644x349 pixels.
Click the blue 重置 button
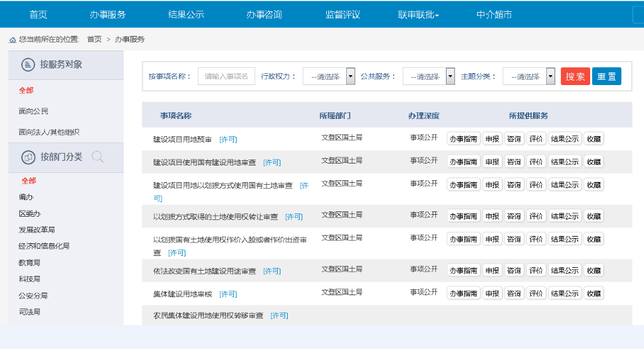tap(606, 76)
